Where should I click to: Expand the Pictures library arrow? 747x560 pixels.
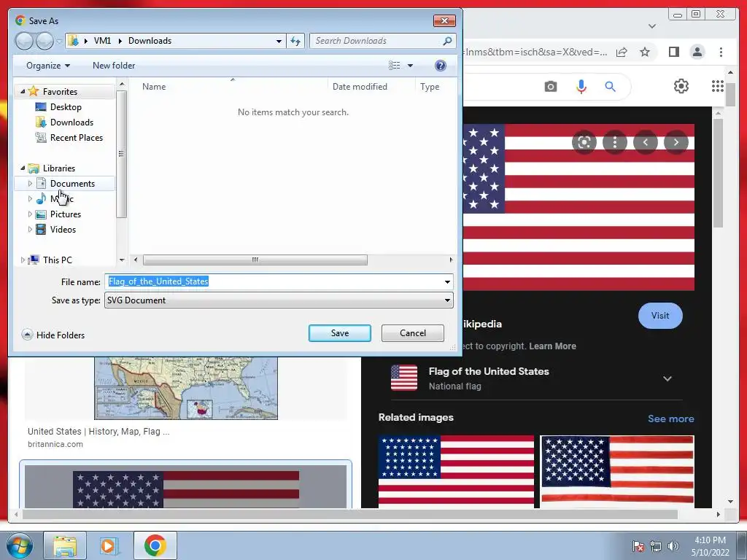pos(30,214)
